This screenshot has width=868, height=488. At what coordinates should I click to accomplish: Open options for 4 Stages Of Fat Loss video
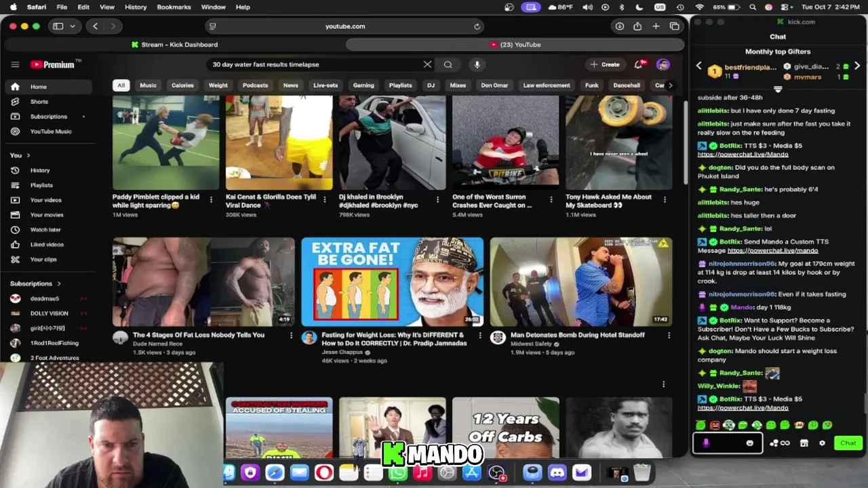pyautogui.click(x=292, y=335)
